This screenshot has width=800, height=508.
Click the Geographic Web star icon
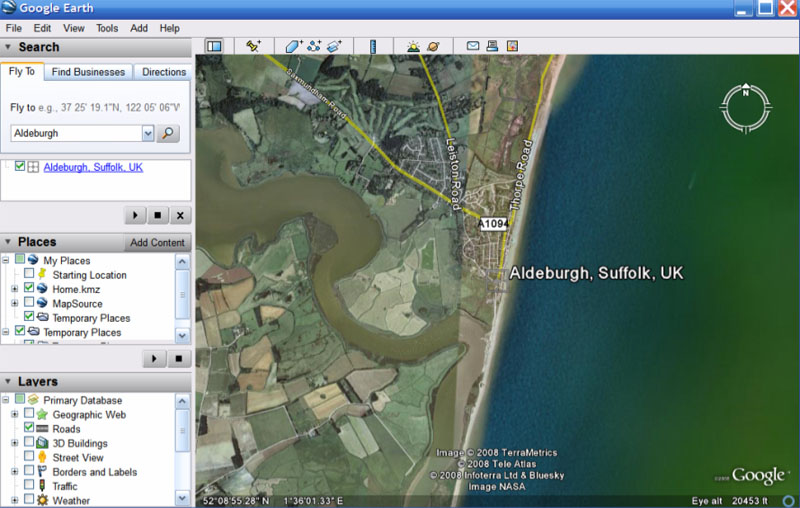pos(42,414)
